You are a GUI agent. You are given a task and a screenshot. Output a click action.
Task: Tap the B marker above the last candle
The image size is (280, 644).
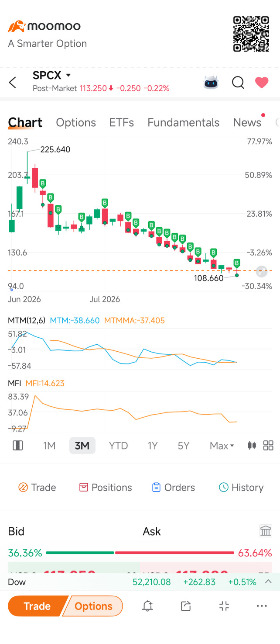pyautogui.click(x=237, y=263)
